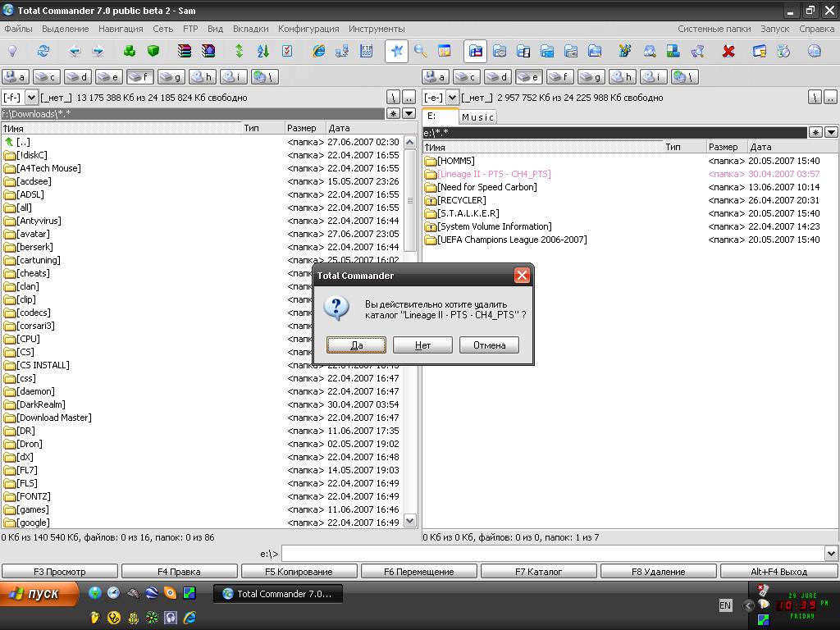Click the blue question mark dialog icon
Viewport: 840px width, 630px height.
click(337, 308)
